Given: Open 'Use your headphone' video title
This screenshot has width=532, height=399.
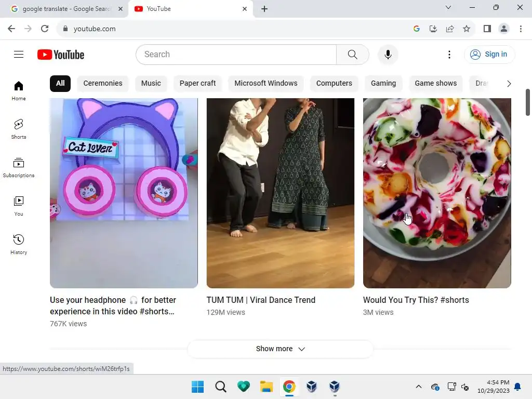Looking at the screenshot, I should coord(113,305).
